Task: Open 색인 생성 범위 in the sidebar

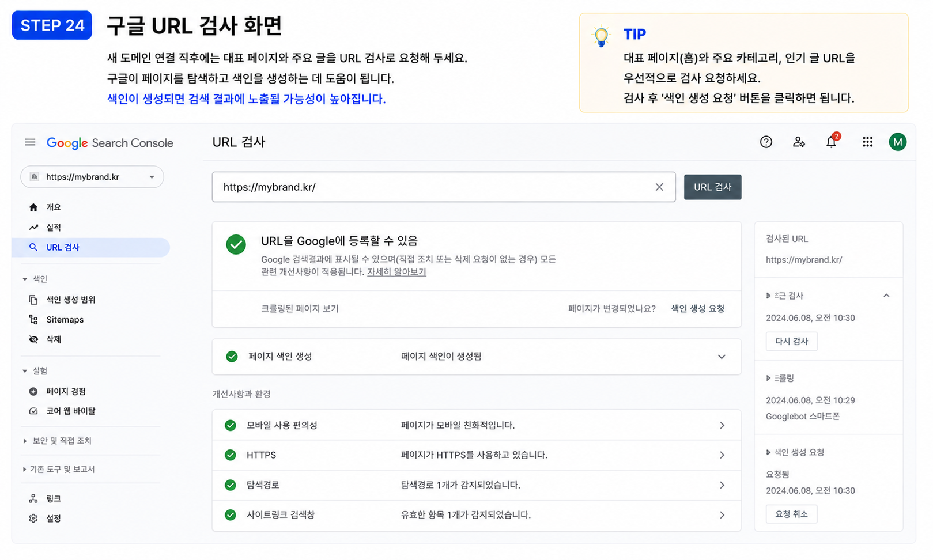Action: (71, 300)
